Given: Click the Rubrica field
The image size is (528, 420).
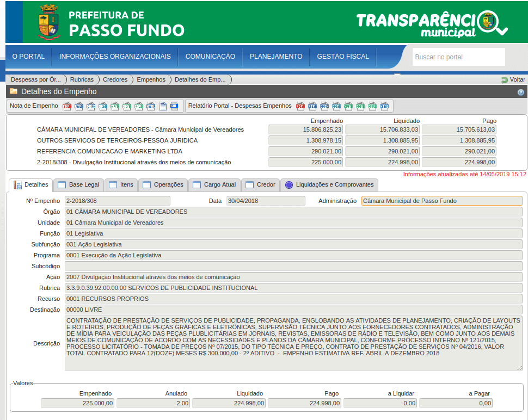Looking at the screenshot, I should point(293,288).
